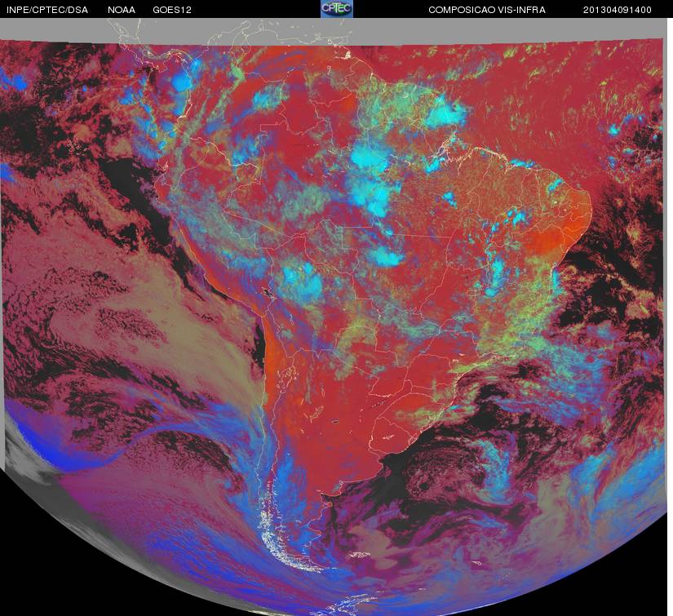The image size is (673, 616).
Task: Click the CPTEC logo in the header
Action: [x=337, y=9]
